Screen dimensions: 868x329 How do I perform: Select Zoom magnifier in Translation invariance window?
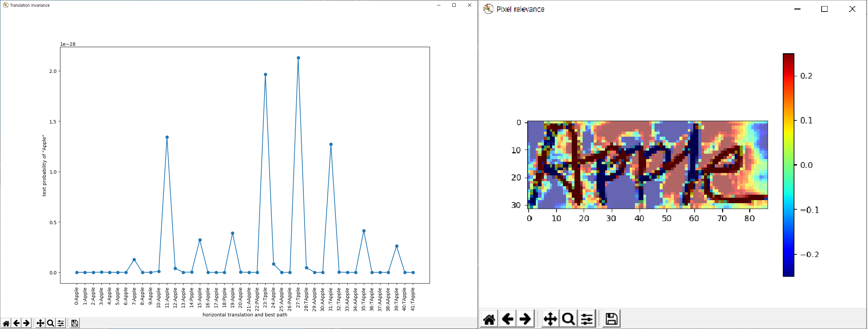pos(50,323)
